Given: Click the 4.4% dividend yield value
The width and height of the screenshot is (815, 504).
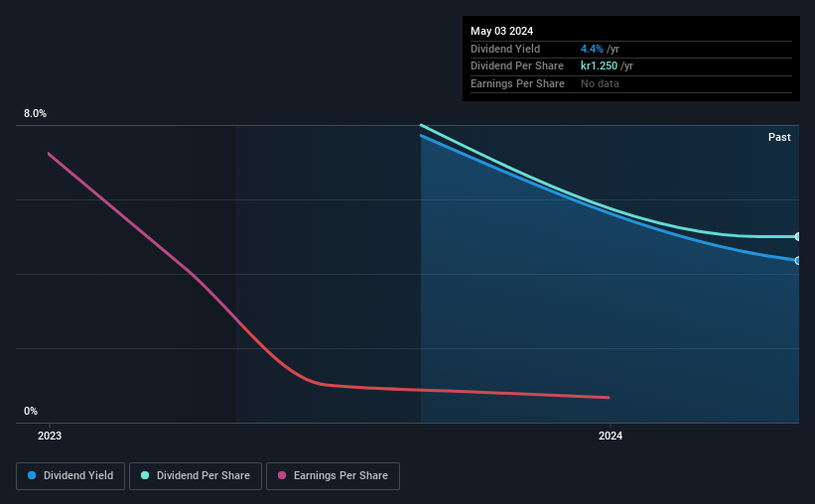Looking at the screenshot, I should pos(592,49).
